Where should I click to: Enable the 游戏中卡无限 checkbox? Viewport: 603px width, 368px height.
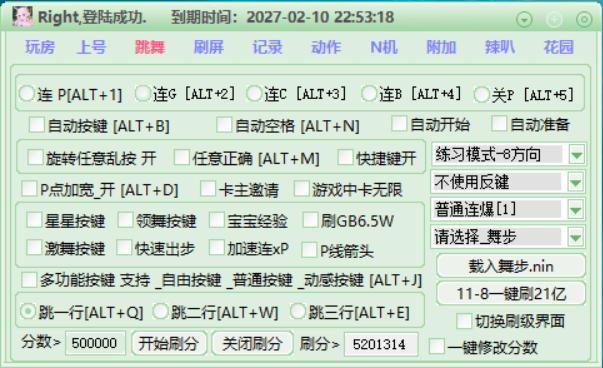coord(302,189)
